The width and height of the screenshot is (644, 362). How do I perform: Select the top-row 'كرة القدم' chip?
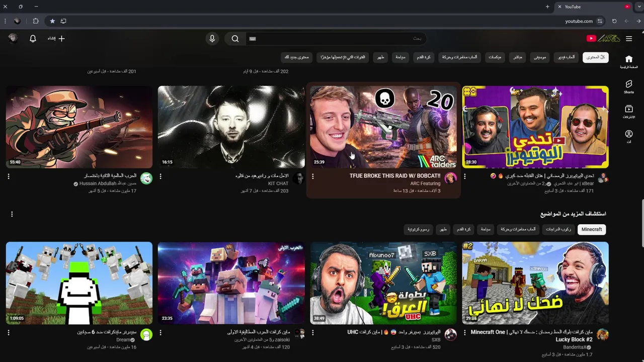pyautogui.click(x=424, y=57)
